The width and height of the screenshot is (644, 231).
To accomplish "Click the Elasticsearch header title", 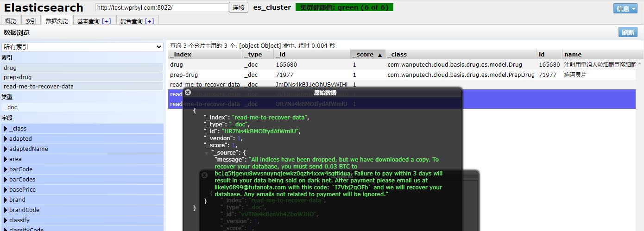I will click(44, 8).
